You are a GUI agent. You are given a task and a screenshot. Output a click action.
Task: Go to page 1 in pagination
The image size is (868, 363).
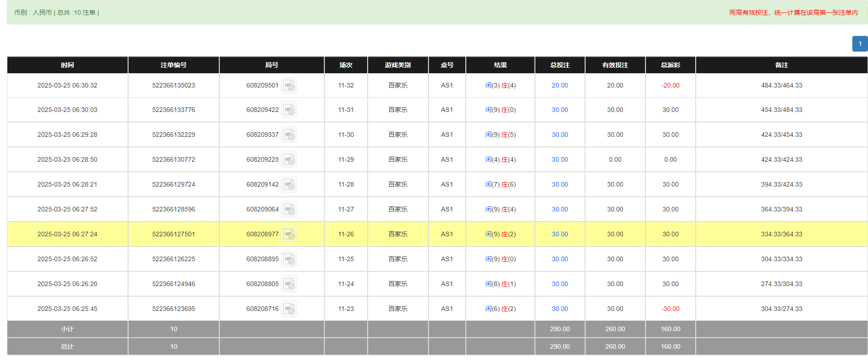(860, 44)
